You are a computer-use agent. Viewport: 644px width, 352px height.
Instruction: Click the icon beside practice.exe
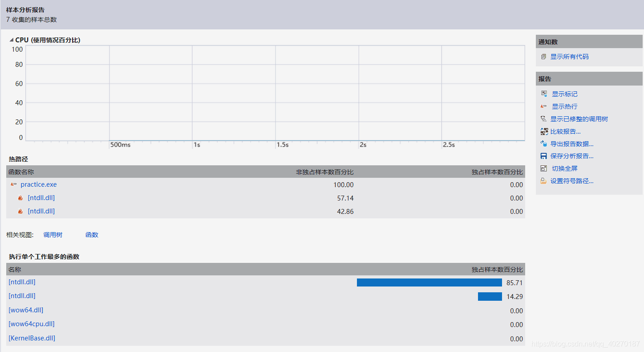coord(14,184)
